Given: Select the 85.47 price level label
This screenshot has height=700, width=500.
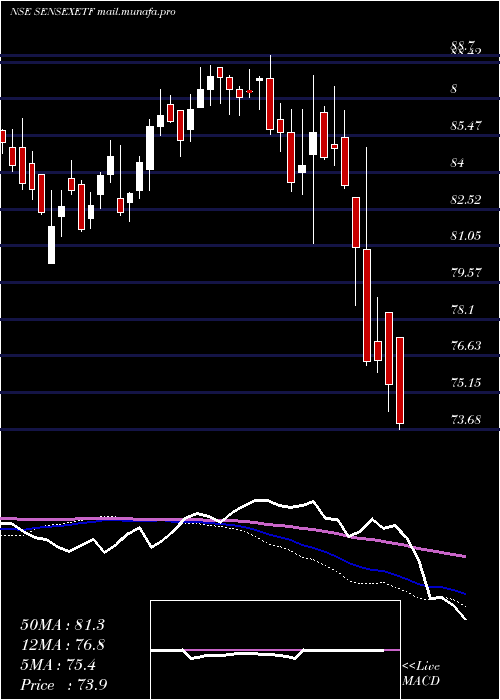Looking at the screenshot, I should [x=466, y=126].
